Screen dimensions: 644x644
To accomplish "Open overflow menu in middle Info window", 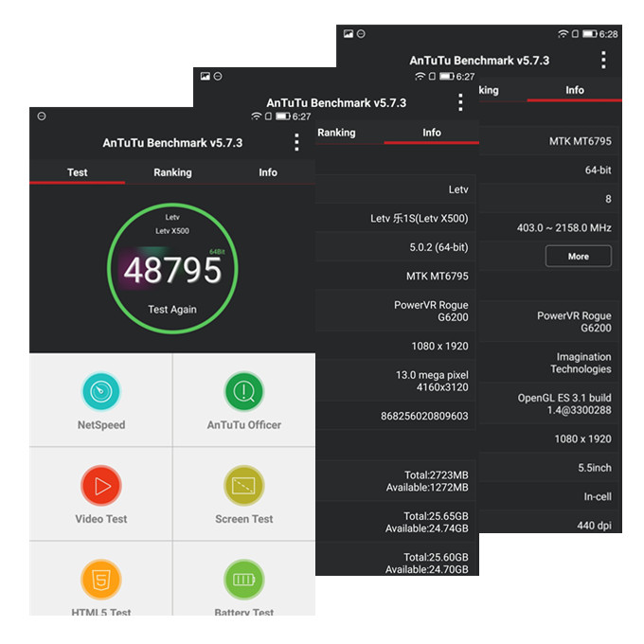I will point(460,102).
